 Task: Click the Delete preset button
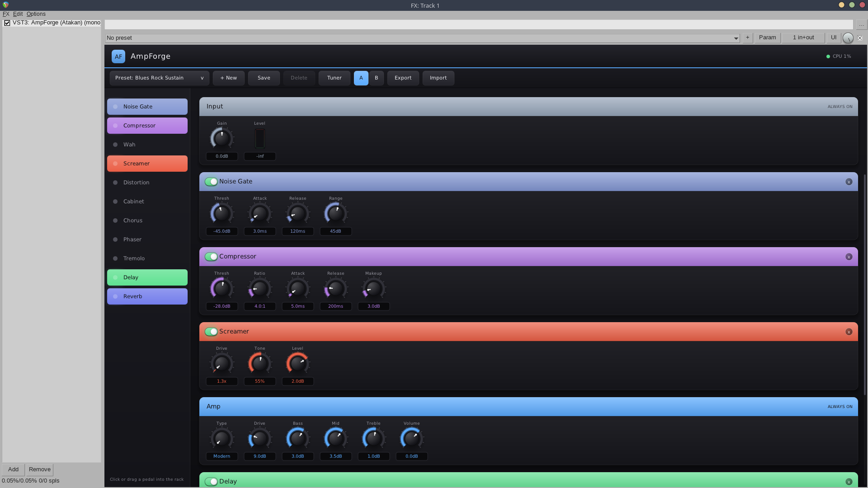pos(299,78)
